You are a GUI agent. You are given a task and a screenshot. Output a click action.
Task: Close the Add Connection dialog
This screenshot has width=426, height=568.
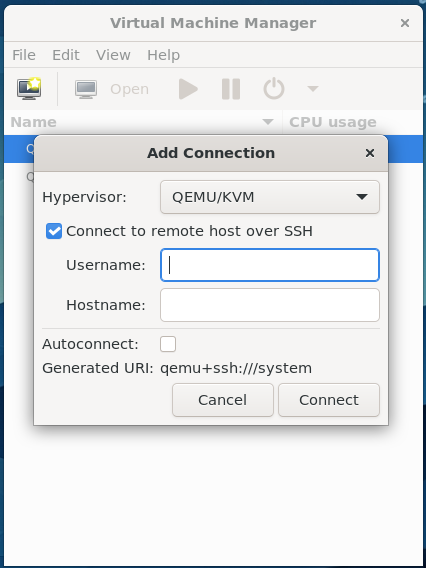pyautogui.click(x=369, y=153)
